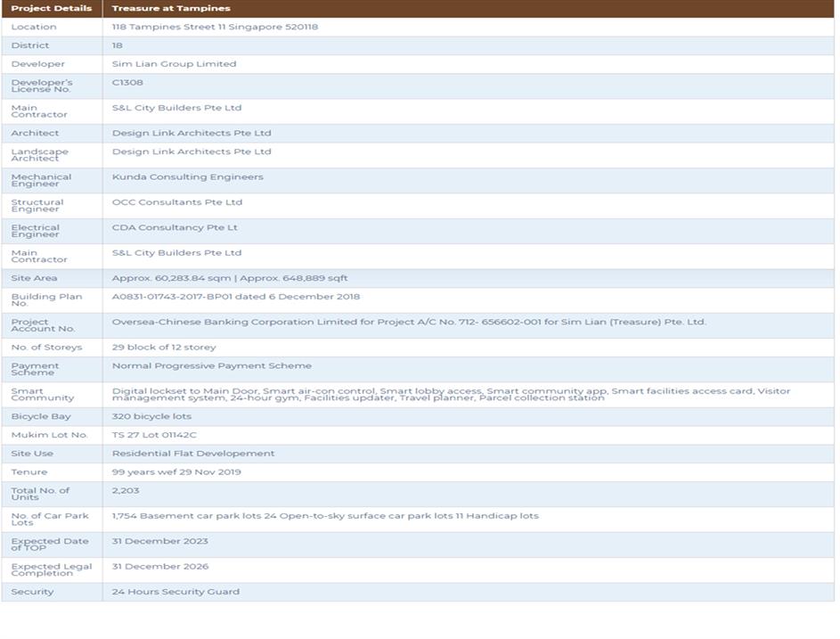Click the "320 bicycle lots" value
This screenshot has height=639, width=840.
click(x=151, y=417)
